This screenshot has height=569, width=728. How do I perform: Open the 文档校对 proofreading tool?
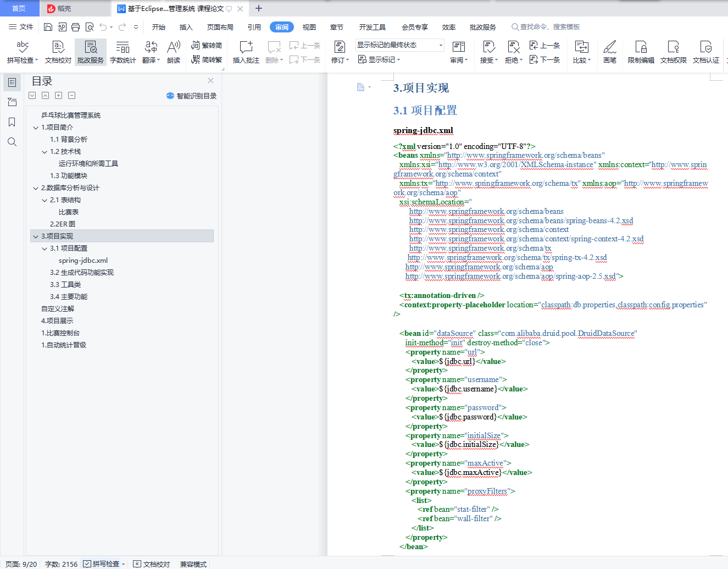pyautogui.click(x=58, y=52)
